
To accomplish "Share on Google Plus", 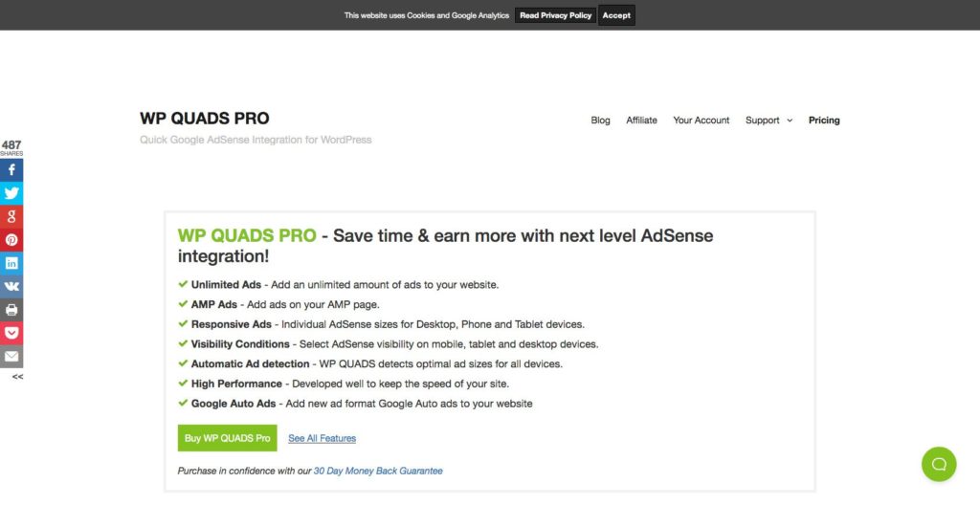I will (x=11, y=217).
